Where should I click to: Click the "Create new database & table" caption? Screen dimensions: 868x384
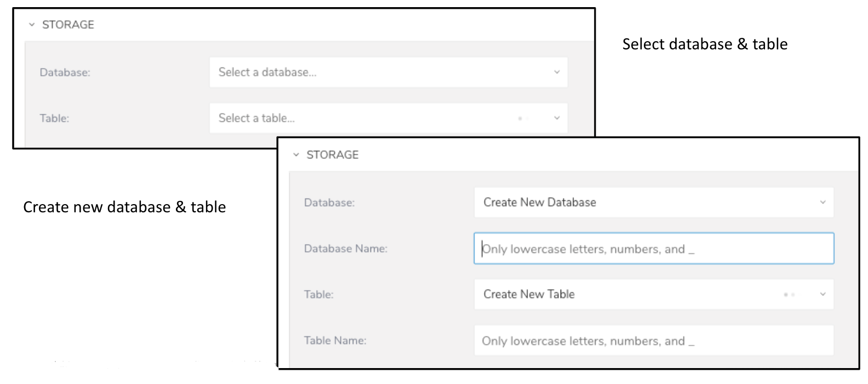(124, 207)
